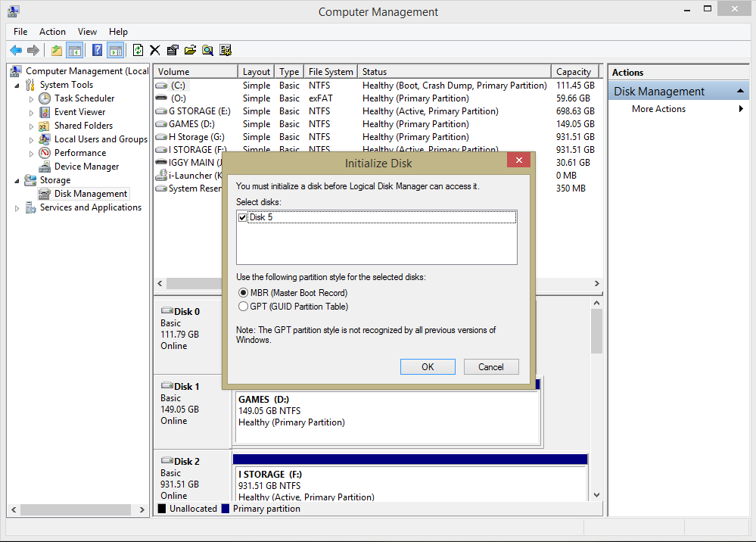Select MBR (Master Boot Record) option

click(x=243, y=293)
